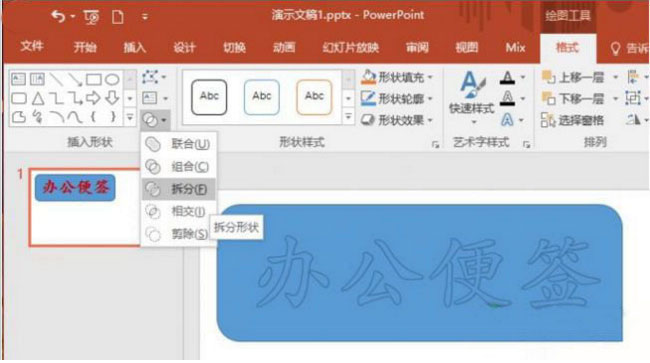Open Customize Quick Access Toolbar arrow
This screenshot has height=363, width=650.
click(145, 17)
